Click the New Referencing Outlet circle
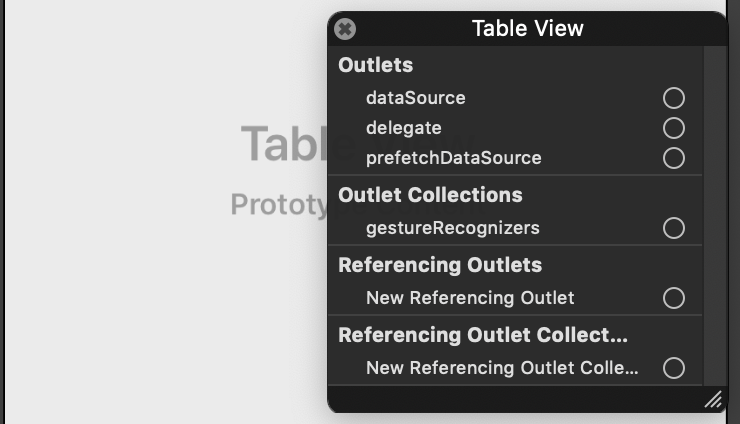Screen dimensions: 740x424 pyautogui.click(x=673, y=298)
